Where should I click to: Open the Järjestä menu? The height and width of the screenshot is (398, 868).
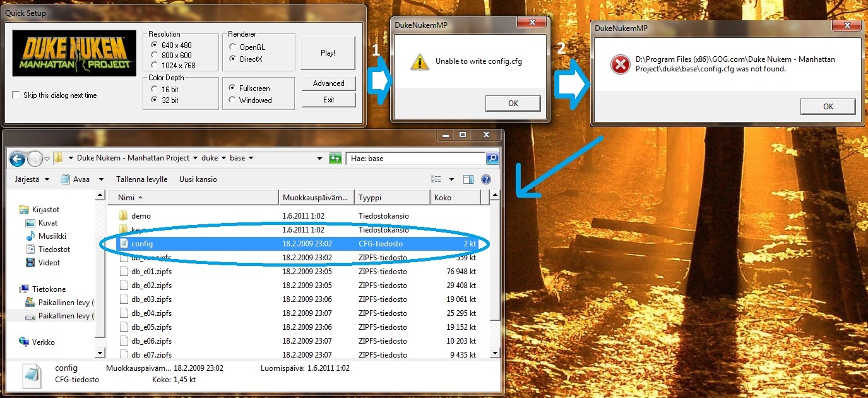coord(32,179)
